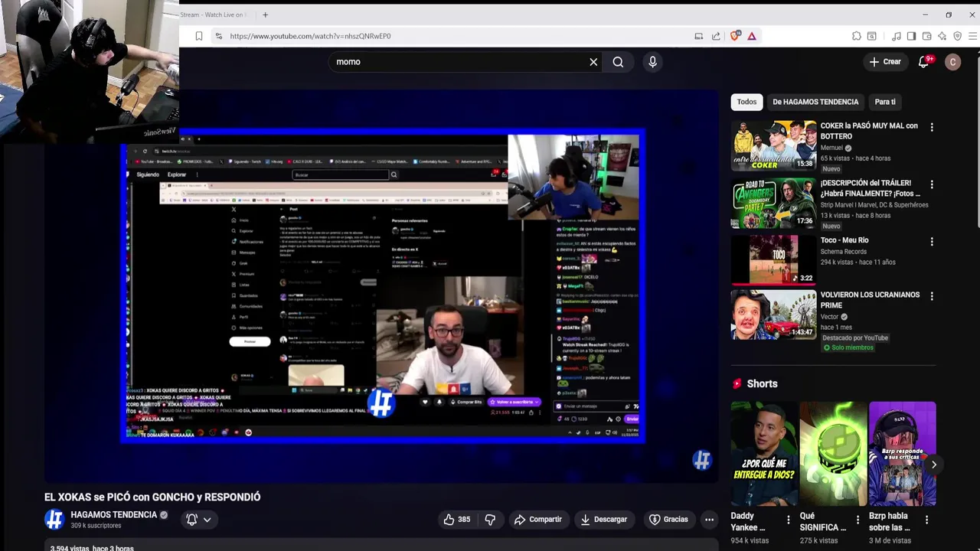The height and width of the screenshot is (551, 980).
Task: Open Brave Playlist music note icon
Action: [x=896, y=36]
